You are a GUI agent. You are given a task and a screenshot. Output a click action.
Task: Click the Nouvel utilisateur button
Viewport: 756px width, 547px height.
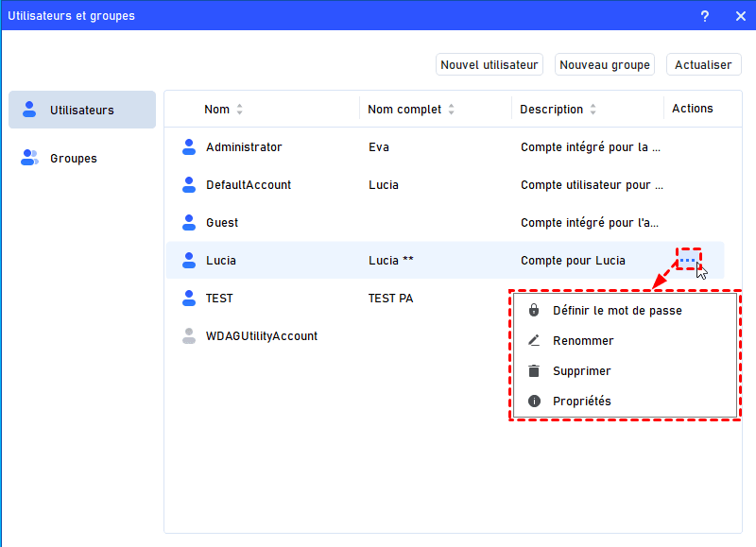tap(490, 64)
